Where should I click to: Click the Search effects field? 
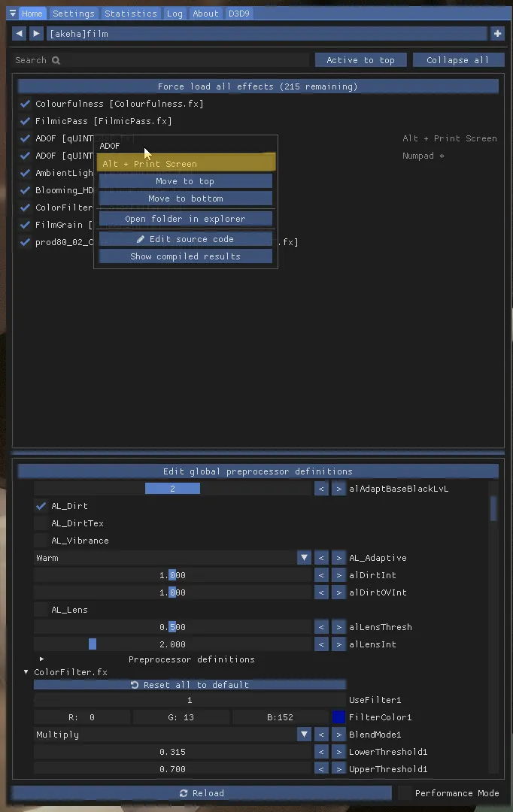(161, 60)
